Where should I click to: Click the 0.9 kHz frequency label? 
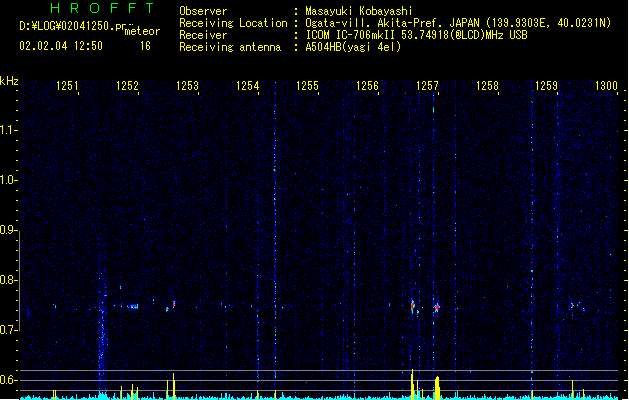pos(8,230)
